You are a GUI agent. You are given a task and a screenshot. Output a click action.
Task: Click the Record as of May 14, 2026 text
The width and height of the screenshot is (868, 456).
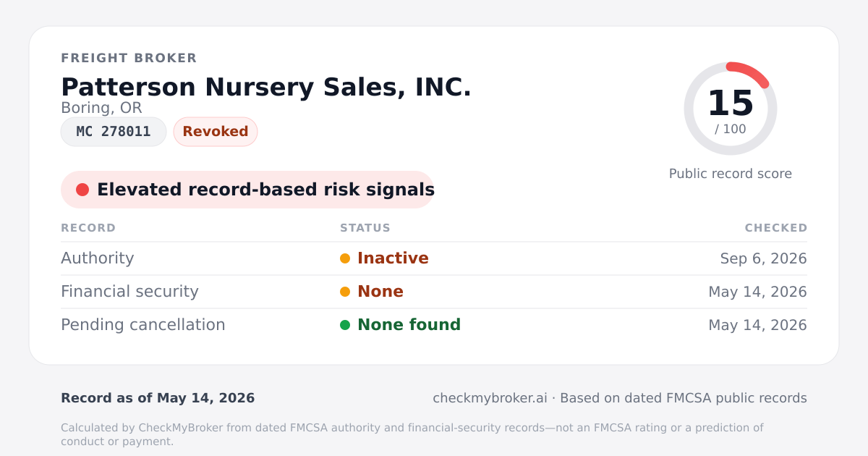click(x=158, y=398)
